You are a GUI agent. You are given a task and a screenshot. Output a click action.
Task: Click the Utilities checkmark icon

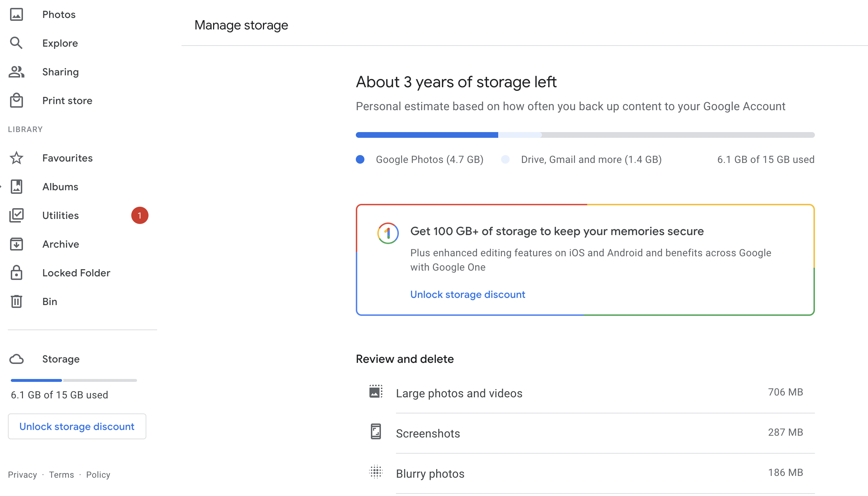[x=16, y=215]
